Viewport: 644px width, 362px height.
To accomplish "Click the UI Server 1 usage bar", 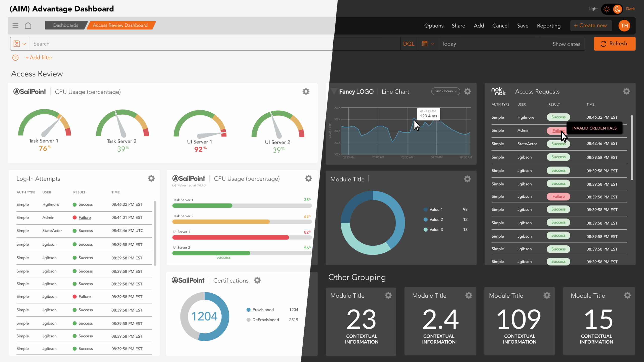I will point(242,238).
